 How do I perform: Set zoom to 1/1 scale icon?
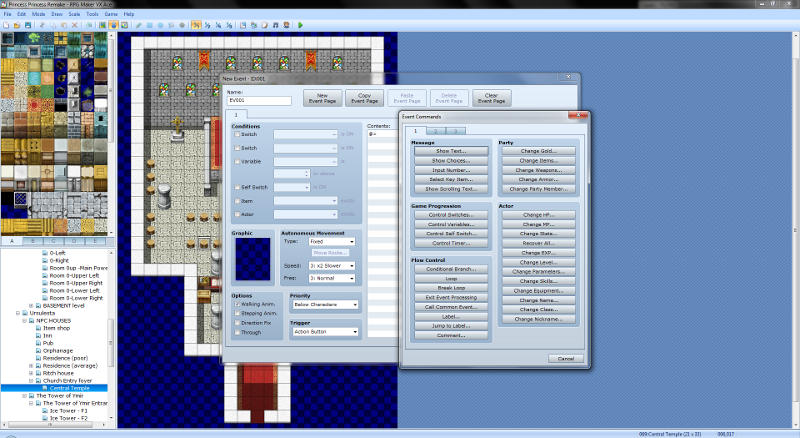pos(196,24)
